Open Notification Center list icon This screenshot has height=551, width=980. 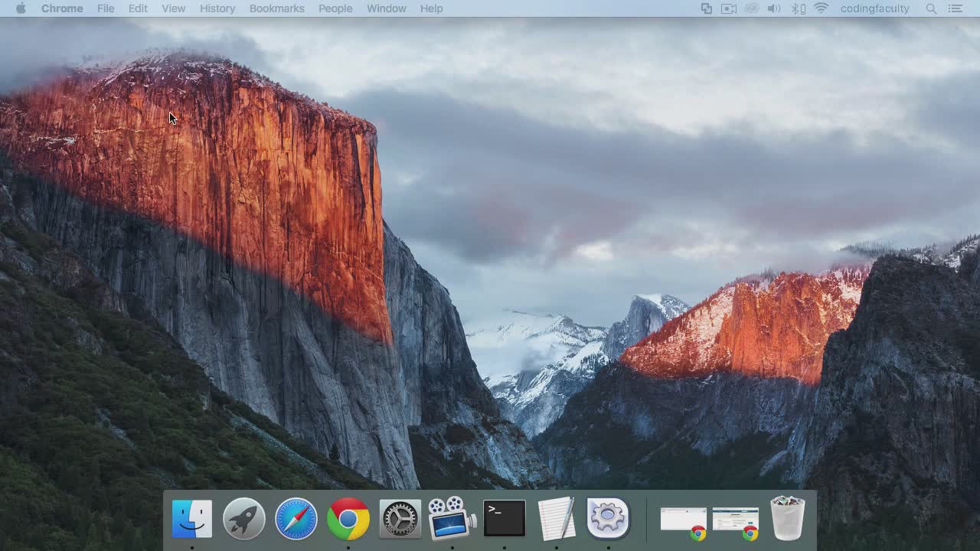point(955,8)
